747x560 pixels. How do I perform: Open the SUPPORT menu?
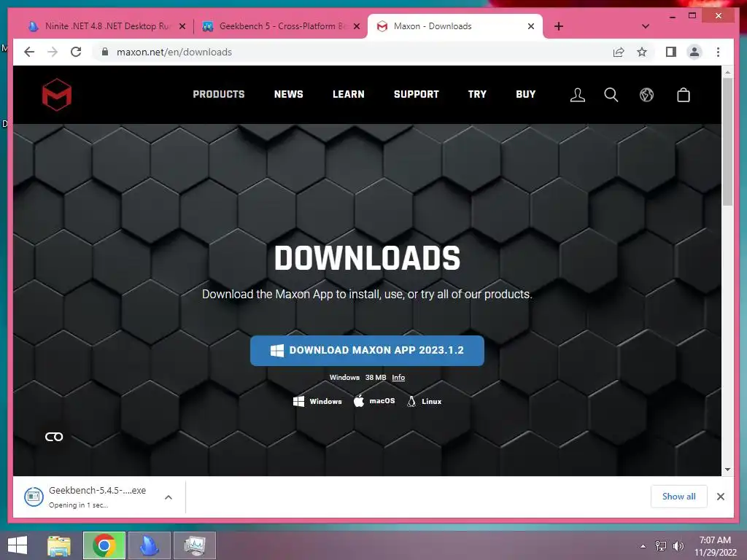point(417,94)
